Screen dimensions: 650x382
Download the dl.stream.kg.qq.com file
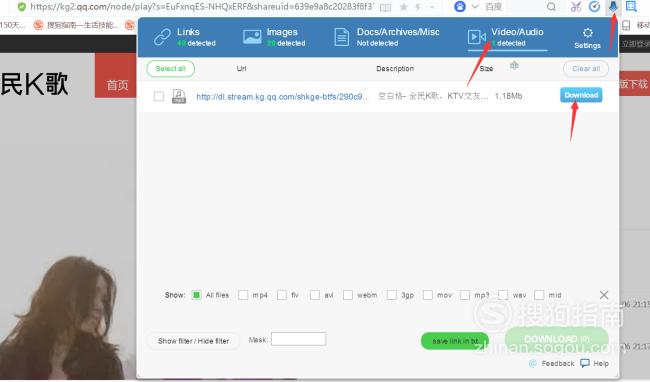[x=581, y=95]
